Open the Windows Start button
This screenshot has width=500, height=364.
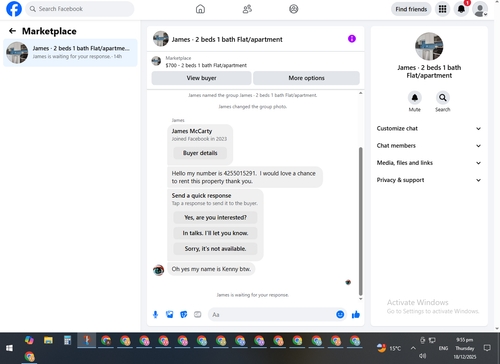pyautogui.click(x=9, y=348)
